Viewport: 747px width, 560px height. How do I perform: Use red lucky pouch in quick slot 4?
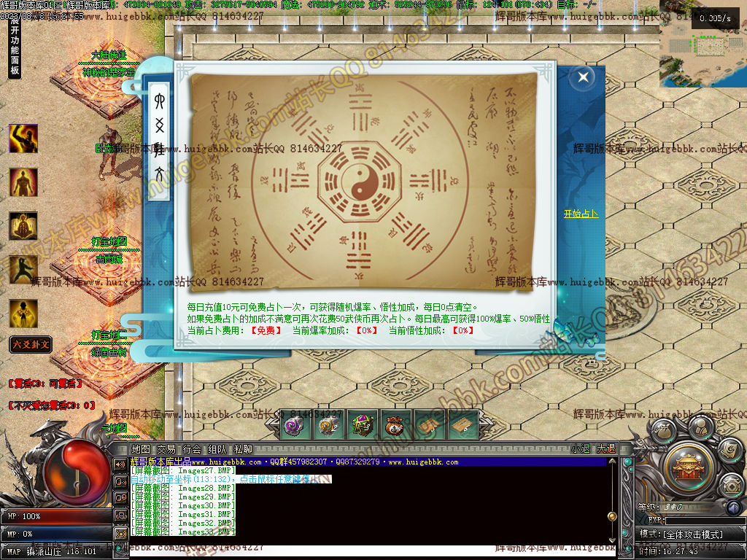(x=395, y=425)
